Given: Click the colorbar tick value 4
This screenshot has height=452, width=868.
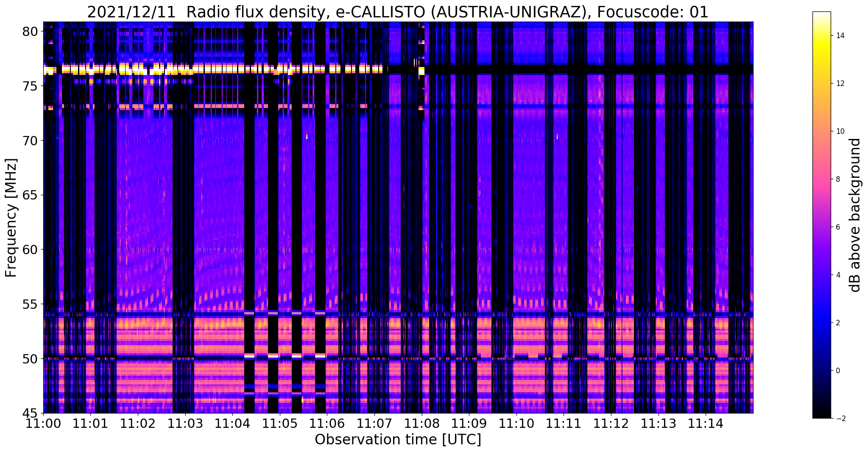Looking at the screenshot, I should [837, 275].
